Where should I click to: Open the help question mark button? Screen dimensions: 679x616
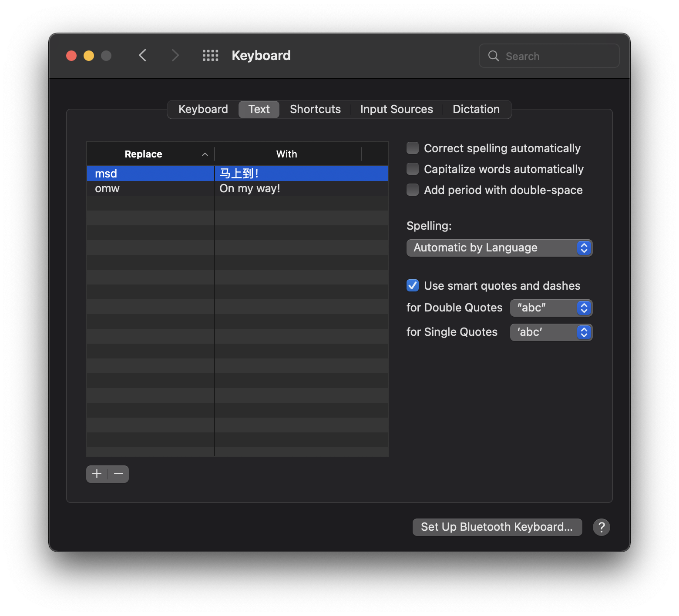tap(601, 527)
